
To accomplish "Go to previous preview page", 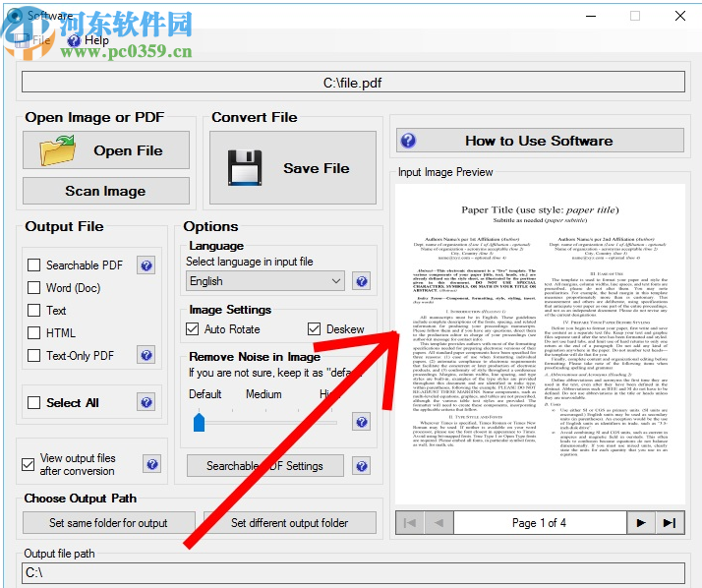I will [439, 523].
